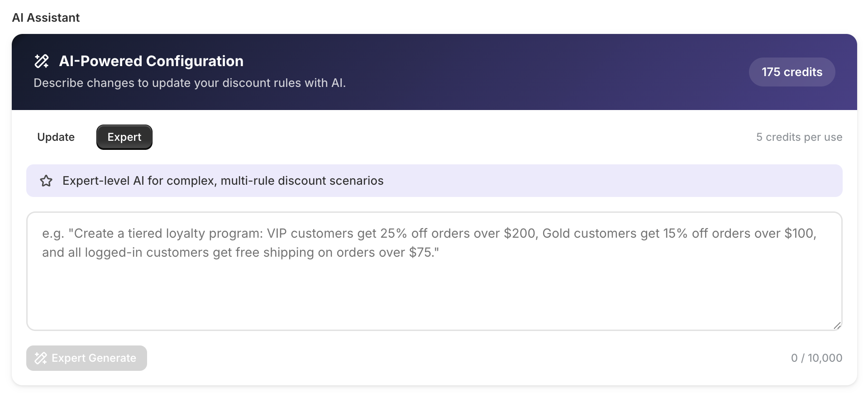The image size is (868, 393).
Task: Click the '5 credits per use' label
Action: click(x=799, y=137)
